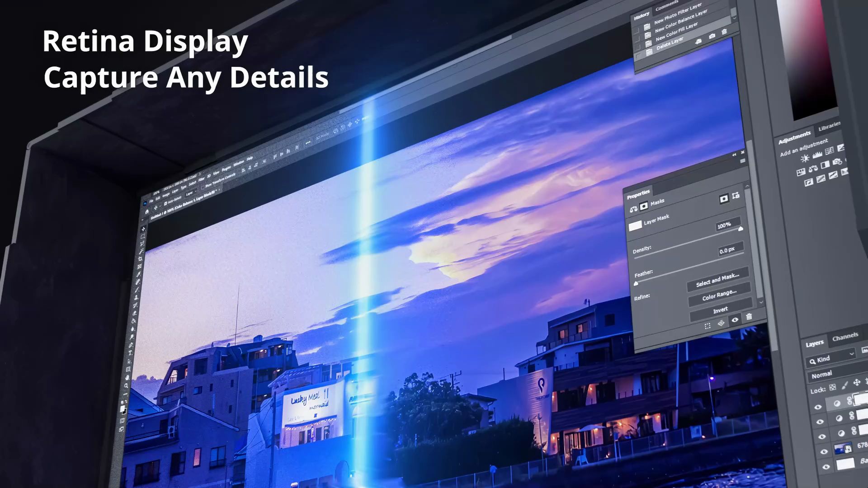Switch to the Channels tab
Screen dimensions: 868x488
click(x=845, y=337)
